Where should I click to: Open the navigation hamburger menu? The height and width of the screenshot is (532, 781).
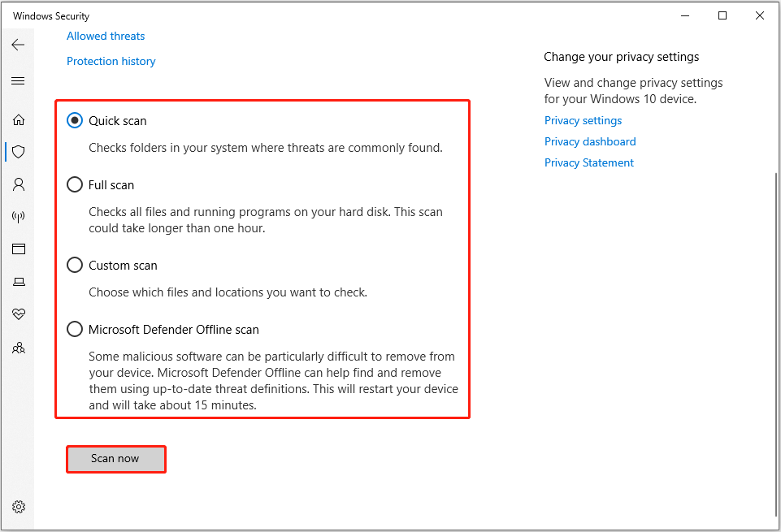coord(18,80)
